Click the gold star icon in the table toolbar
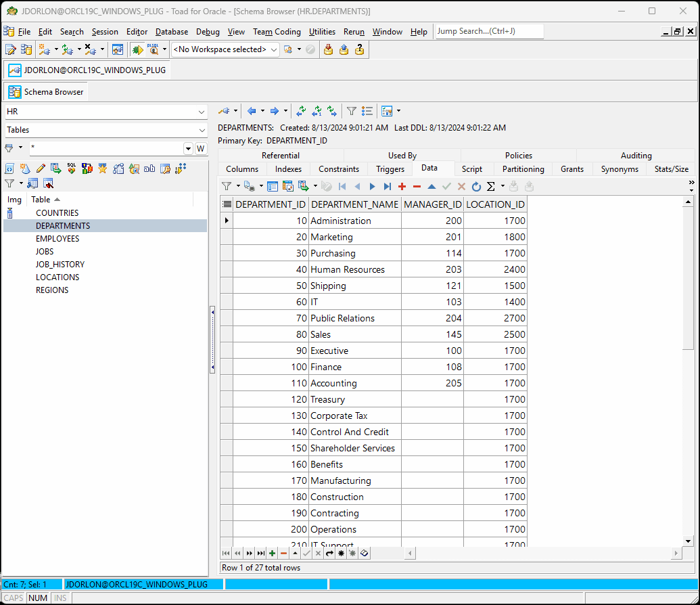Image resolution: width=700 pixels, height=605 pixels. (x=103, y=169)
